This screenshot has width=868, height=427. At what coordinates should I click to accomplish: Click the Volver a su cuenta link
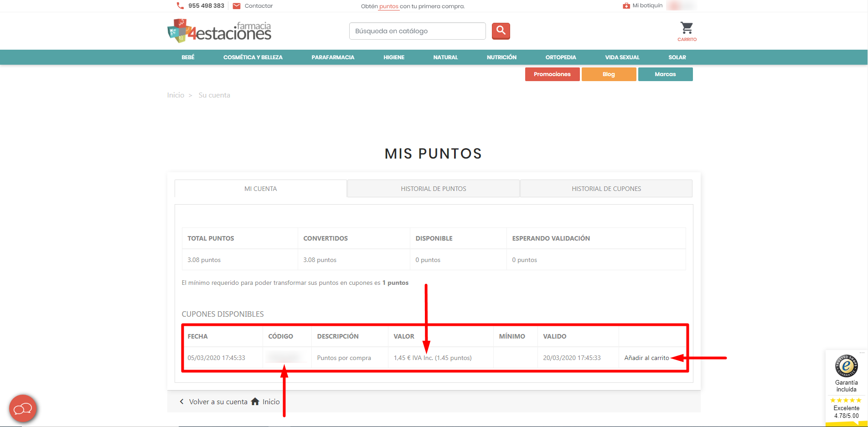(x=218, y=402)
